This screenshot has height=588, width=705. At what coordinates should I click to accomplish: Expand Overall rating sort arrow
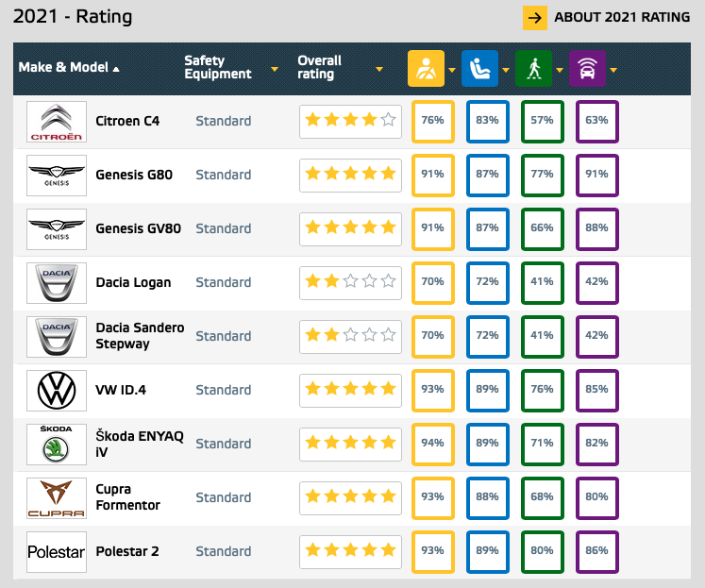tap(379, 69)
